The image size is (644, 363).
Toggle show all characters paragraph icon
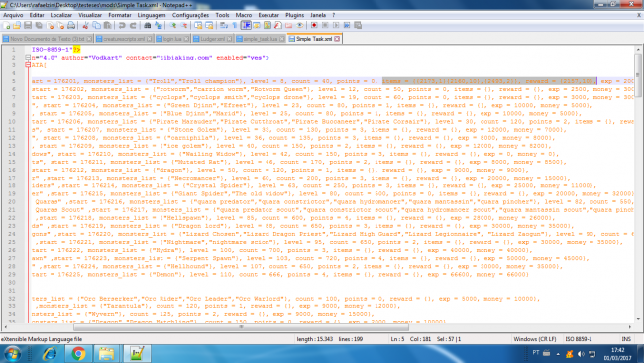click(235, 26)
